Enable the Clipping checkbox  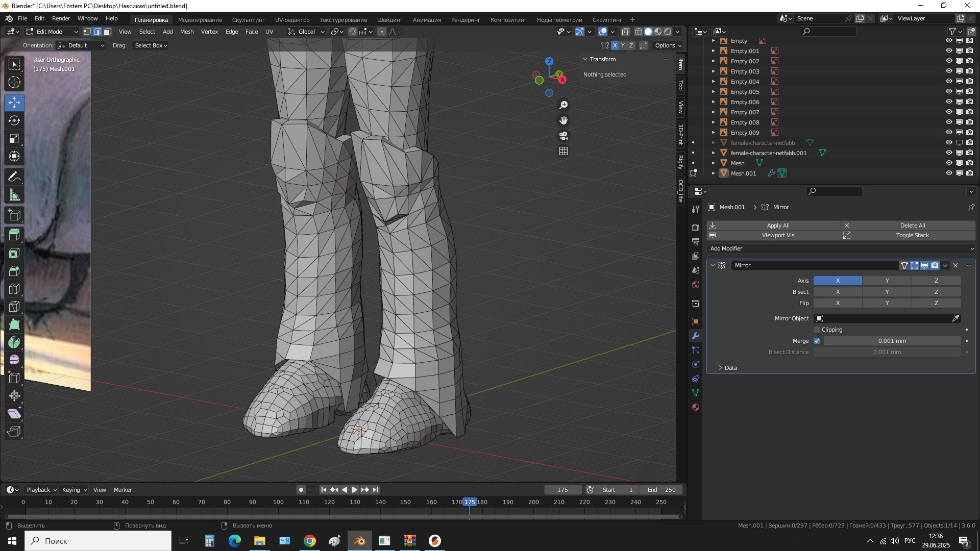pos(817,330)
